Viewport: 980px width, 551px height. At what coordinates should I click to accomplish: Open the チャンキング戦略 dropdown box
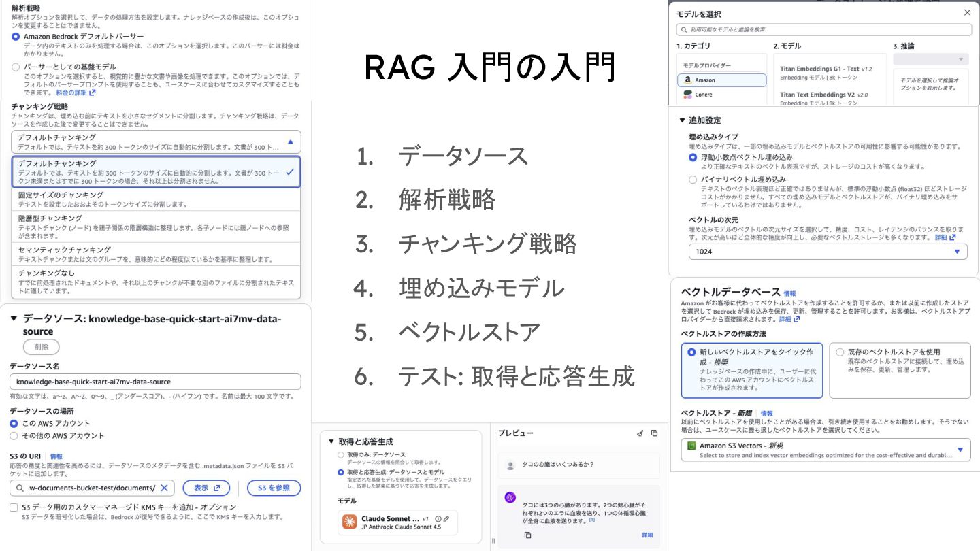tap(156, 141)
